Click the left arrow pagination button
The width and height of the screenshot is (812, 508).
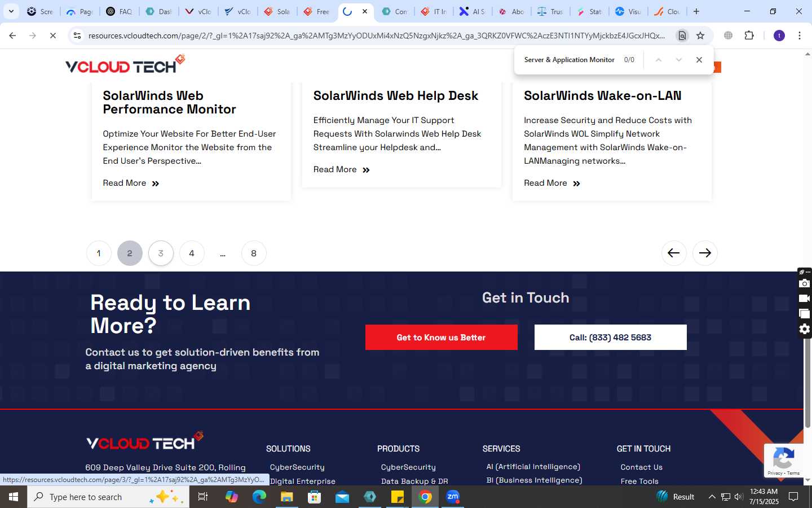pyautogui.click(x=674, y=253)
